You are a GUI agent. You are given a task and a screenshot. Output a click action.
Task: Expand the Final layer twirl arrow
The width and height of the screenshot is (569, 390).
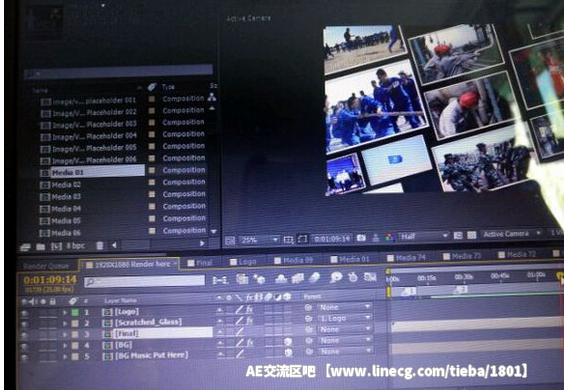(x=65, y=334)
